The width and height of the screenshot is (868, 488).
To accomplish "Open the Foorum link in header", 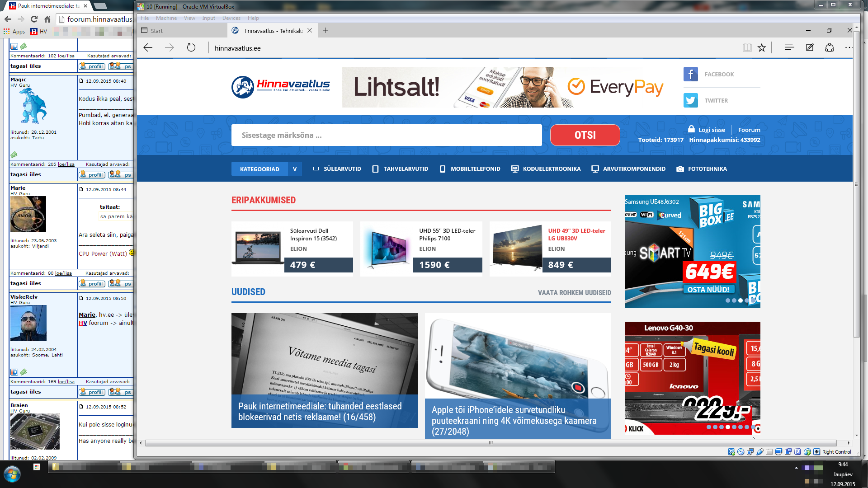I will click(x=749, y=130).
